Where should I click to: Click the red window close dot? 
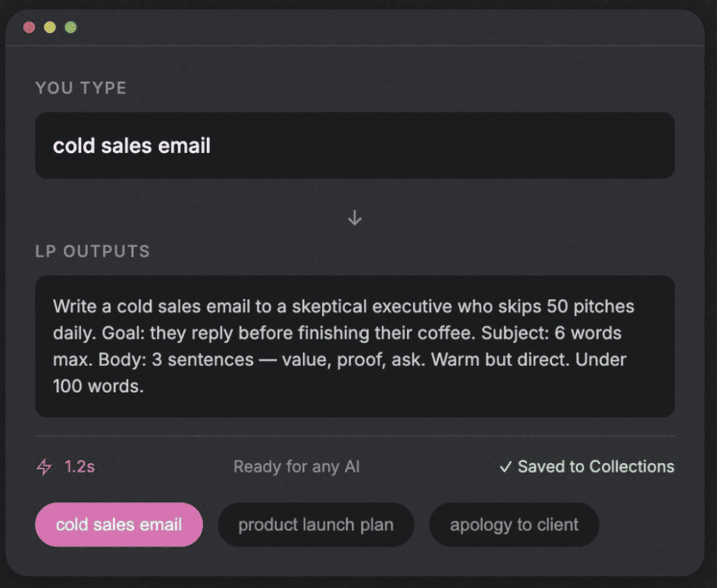[x=29, y=27]
